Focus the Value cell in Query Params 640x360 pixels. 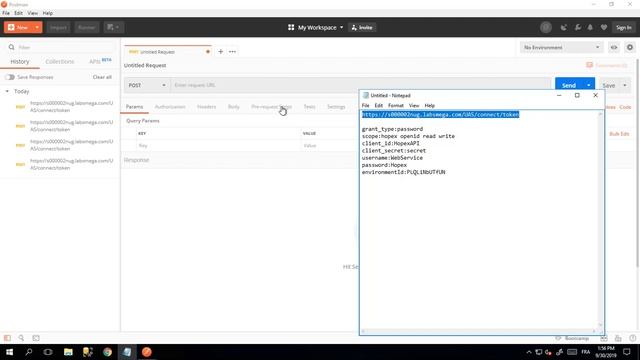(x=330, y=145)
